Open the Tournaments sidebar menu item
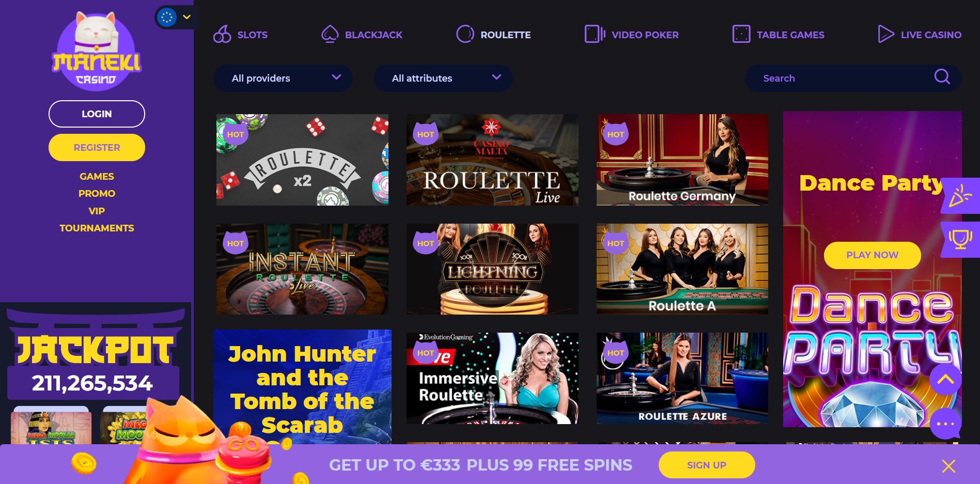 click(x=97, y=228)
